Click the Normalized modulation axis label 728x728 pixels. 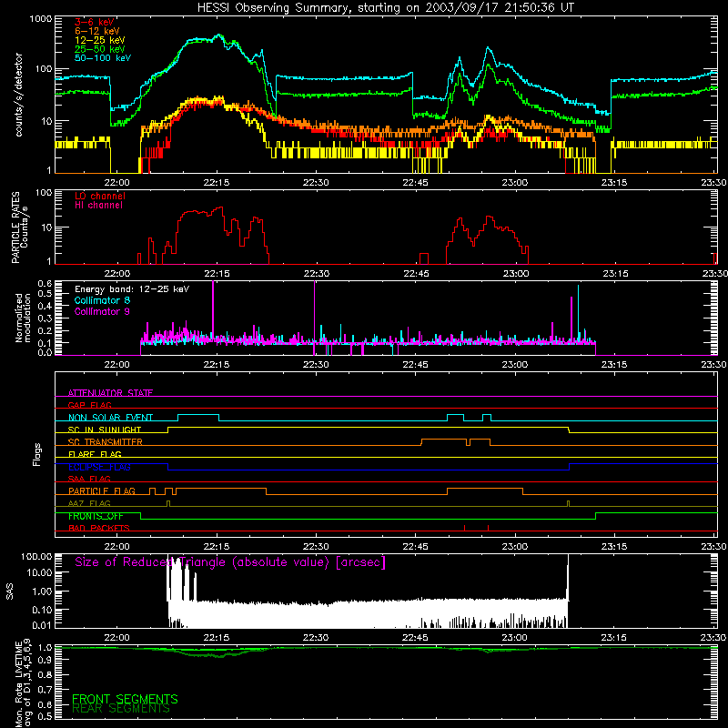coord(23,318)
